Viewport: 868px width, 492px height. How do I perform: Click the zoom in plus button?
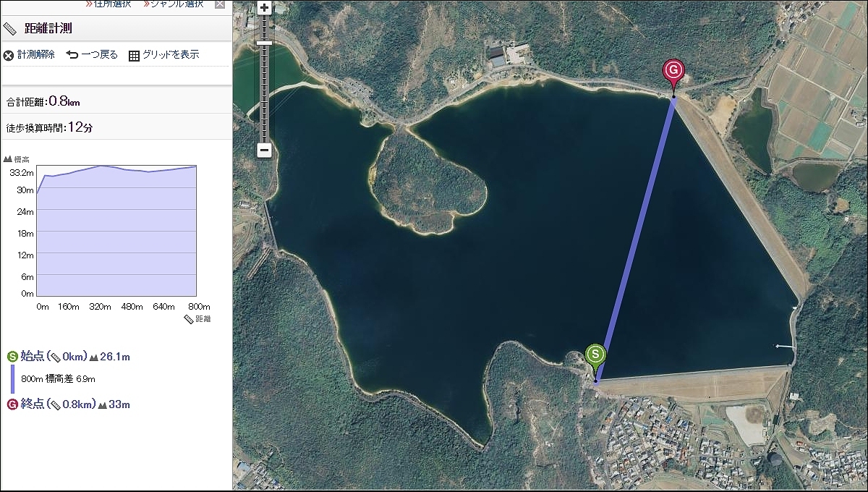[264, 9]
